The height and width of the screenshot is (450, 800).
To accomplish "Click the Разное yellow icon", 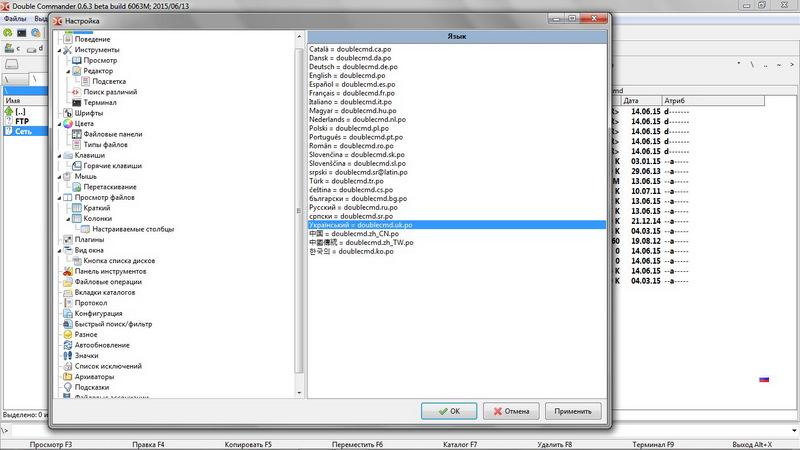I will coord(68,335).
